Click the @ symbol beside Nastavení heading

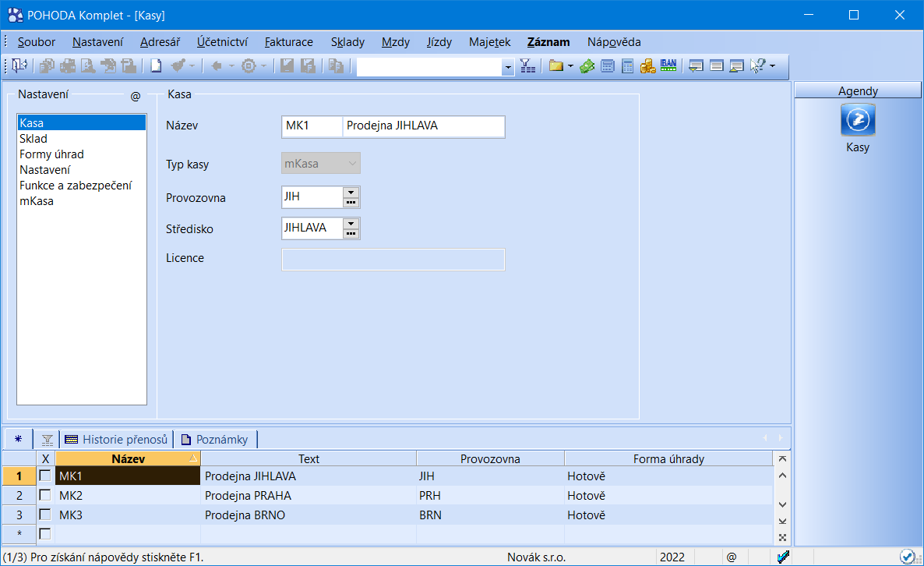tap(136, 96)
